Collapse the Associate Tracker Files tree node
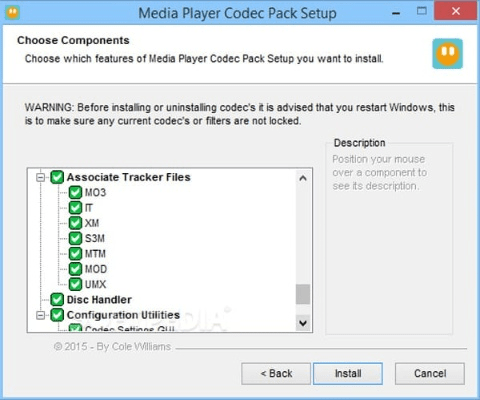 40,177
